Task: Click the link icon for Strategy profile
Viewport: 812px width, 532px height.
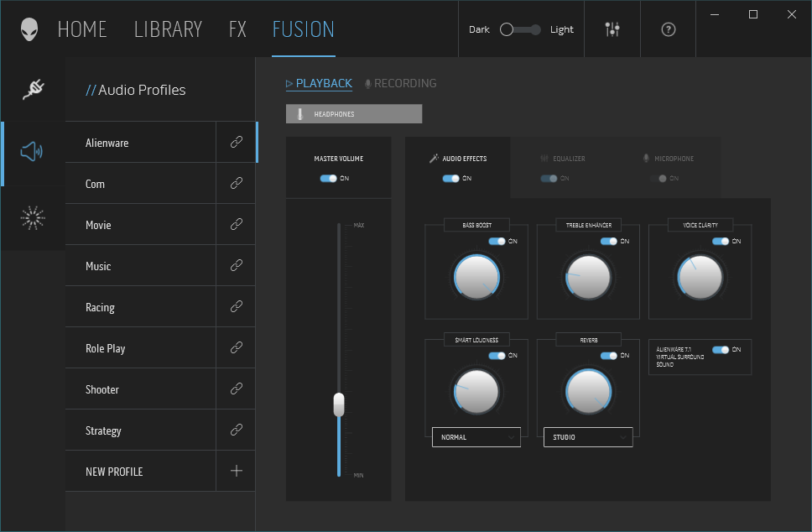Action: point(237,430)
